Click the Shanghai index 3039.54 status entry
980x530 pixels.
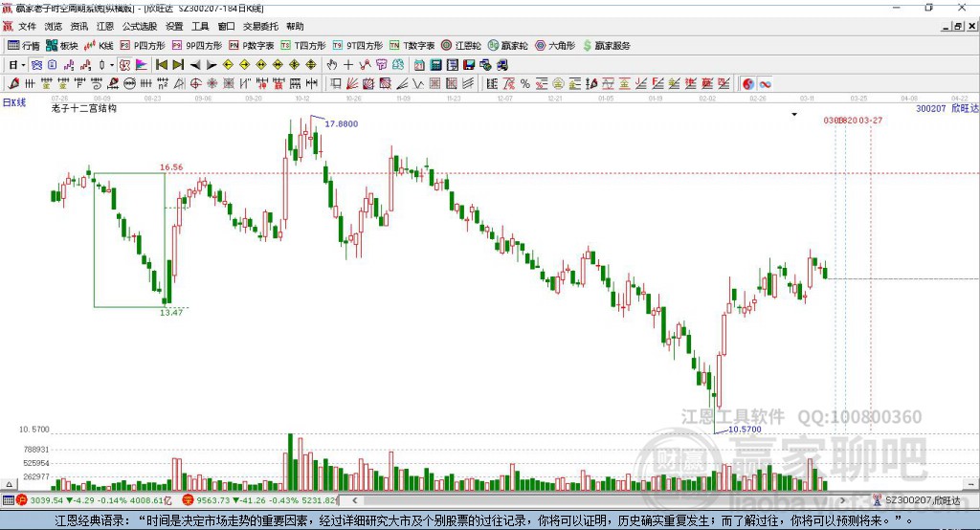94,500
